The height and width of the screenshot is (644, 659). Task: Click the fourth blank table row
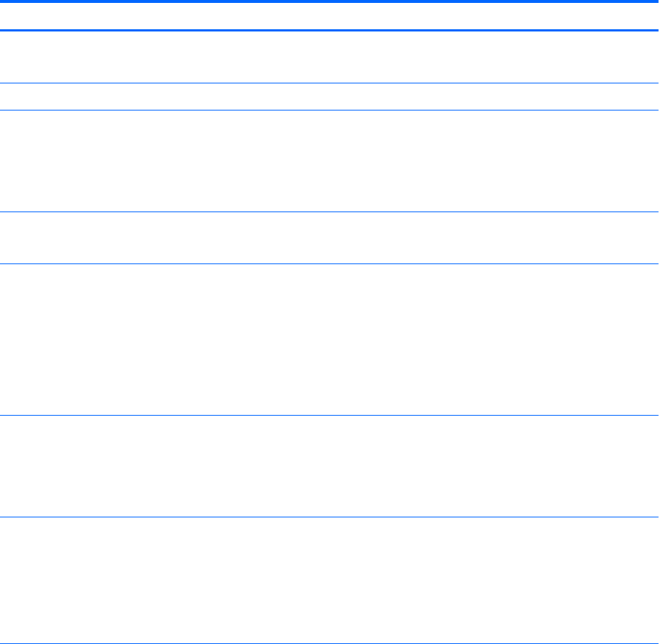point(329,238)
